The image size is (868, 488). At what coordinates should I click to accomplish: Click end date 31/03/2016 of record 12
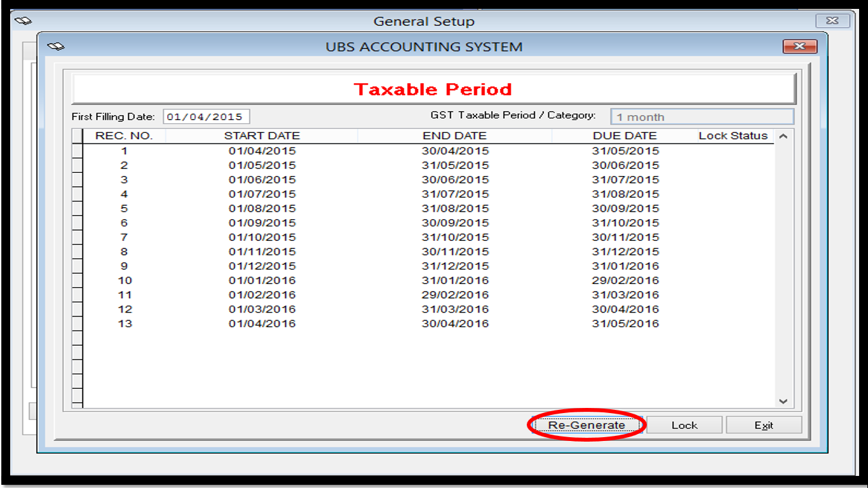pos(455,309)
